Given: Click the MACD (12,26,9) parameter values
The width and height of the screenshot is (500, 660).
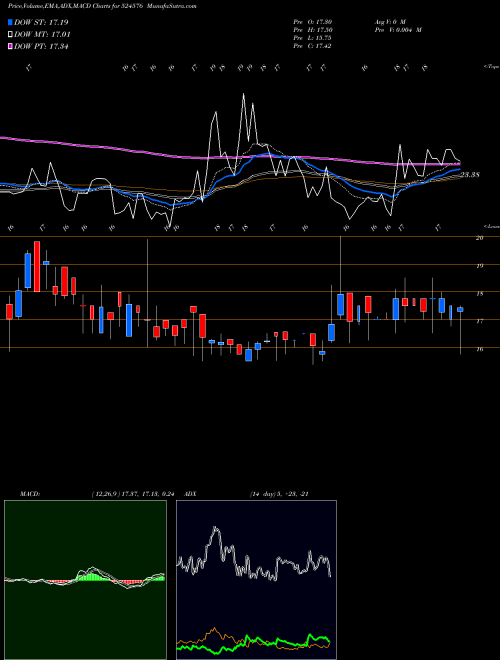Looking at the screenshot, I should pyautogui.click(x=133, y=494).
